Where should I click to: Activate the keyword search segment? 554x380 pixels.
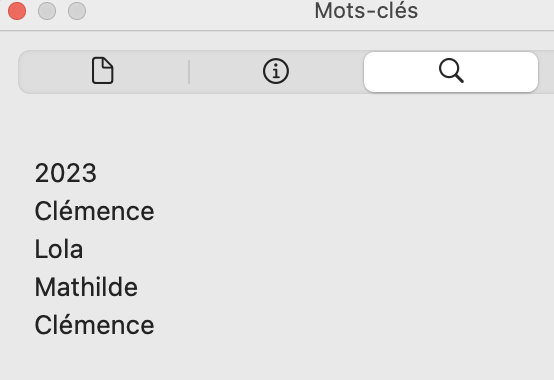(451, 72)
